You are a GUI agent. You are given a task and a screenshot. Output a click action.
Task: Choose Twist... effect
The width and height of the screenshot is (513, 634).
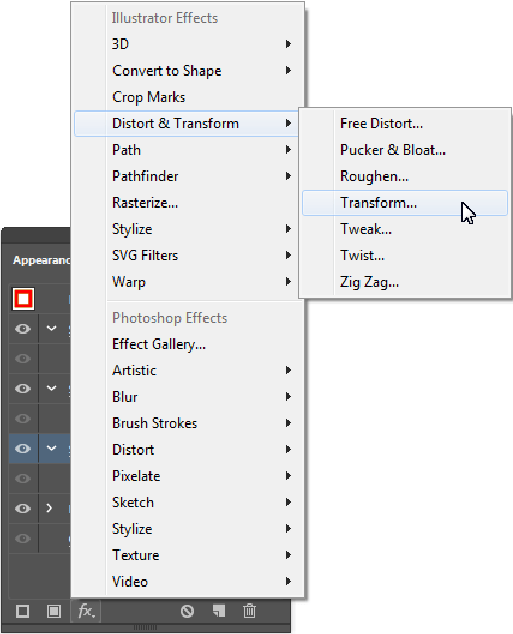(405, 256)
